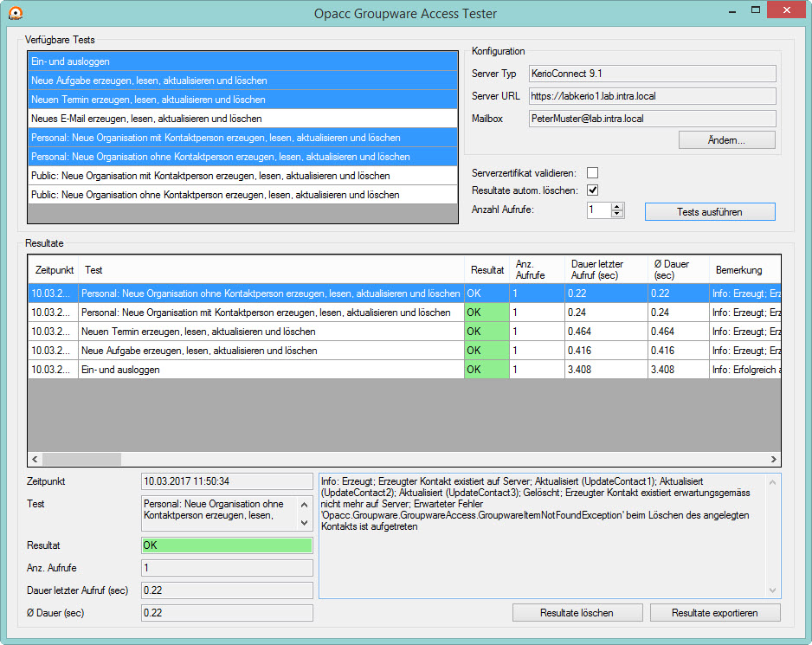812x645 pixels.
Task: Select result row 'Ein- und ausloggen'
Action: [404, 370]
